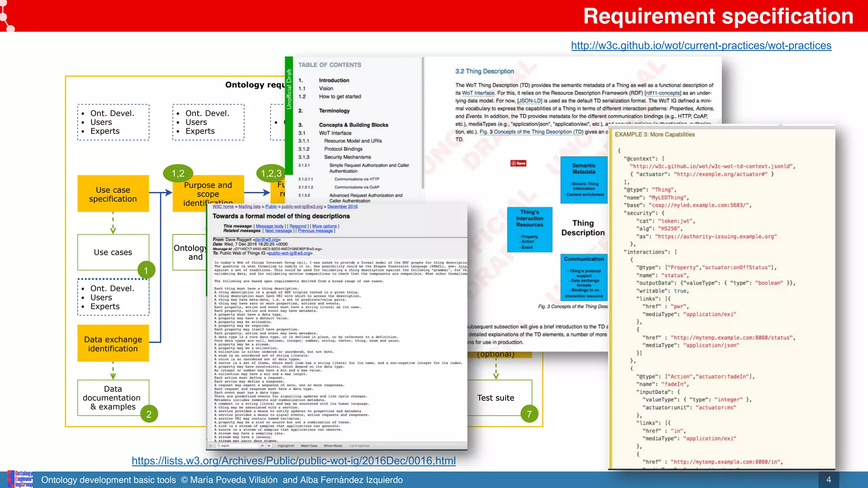Select Vision in table of contents
Viewport: 868px width, 488px height.
pyautogui.click(x=326, y=89)
